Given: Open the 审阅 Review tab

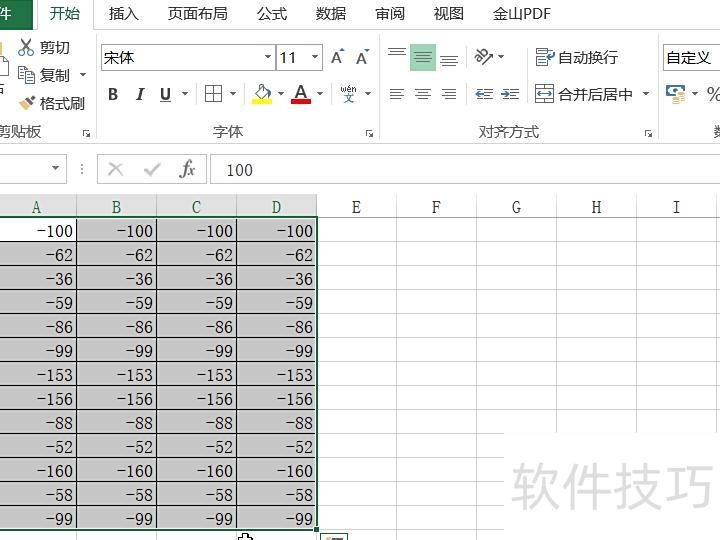Looking at the screenshot, I should pos(390,14).
